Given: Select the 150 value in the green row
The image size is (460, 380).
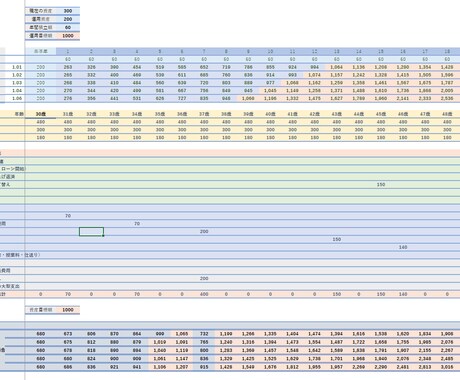Looking at the screenshot, I should click(x=381, y=184).
